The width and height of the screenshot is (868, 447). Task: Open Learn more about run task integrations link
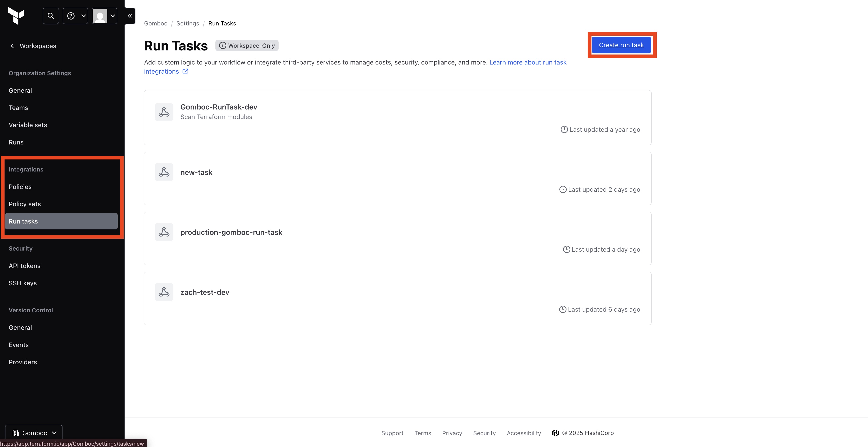click(528, 62)
